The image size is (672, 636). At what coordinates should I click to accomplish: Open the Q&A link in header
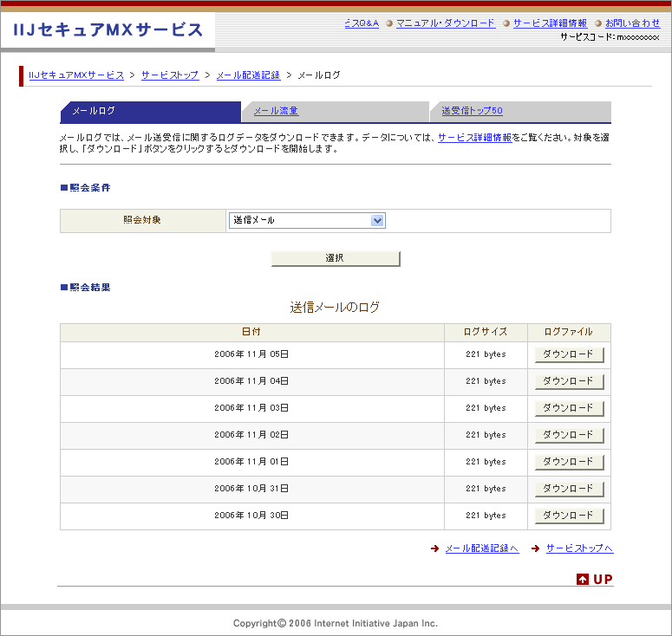pyautogui.click(x=362, y=23)
